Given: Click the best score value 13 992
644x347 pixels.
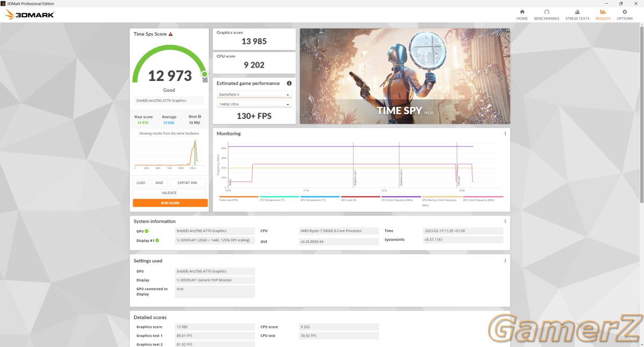Looking at the screenshot, I should click(x=194, y=123).
